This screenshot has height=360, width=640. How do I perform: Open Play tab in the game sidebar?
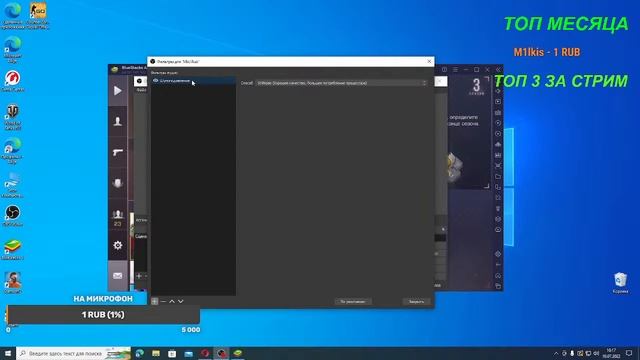(118, 90)
